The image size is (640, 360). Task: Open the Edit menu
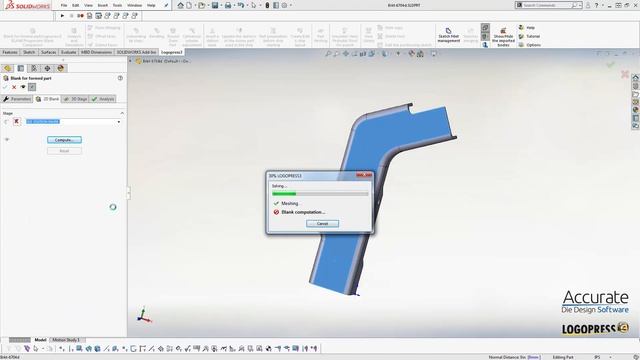pyautogui.click(x=76, y=5)
